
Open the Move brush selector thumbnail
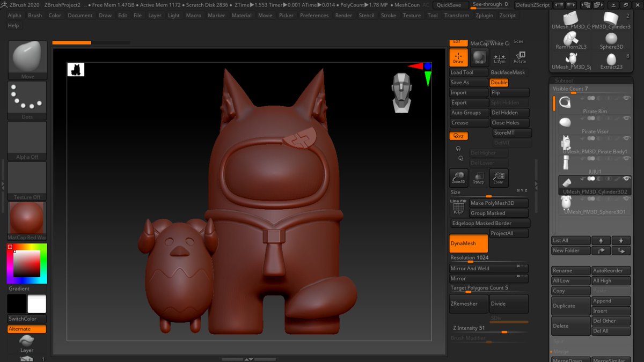click(27, 60)
